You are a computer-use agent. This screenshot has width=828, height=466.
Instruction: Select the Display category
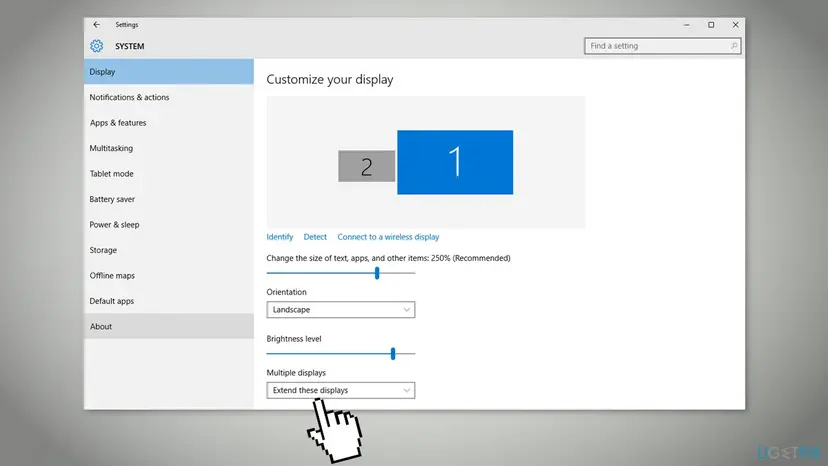[168, 71]
